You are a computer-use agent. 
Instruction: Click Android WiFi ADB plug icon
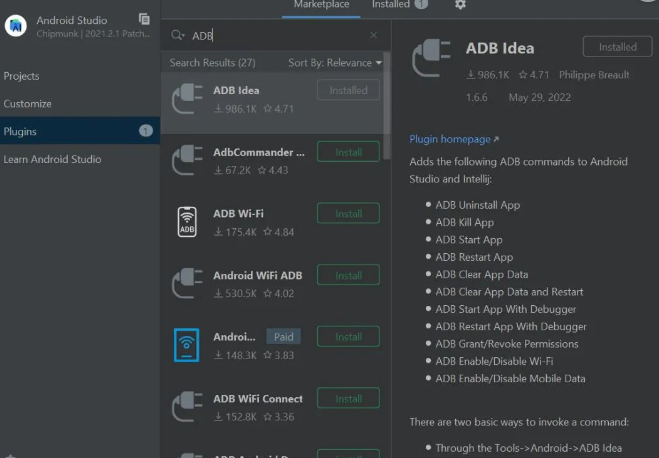click(x=187, y=284)
